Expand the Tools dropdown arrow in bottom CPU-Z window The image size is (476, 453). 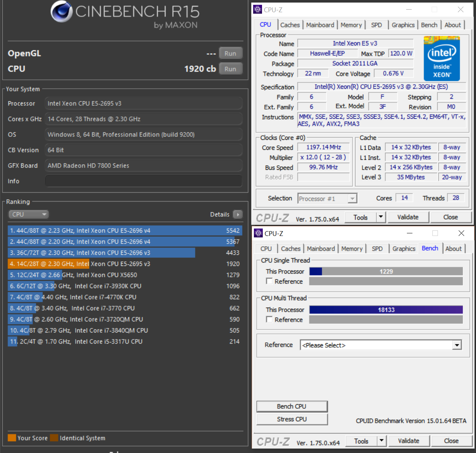(381, 441)
